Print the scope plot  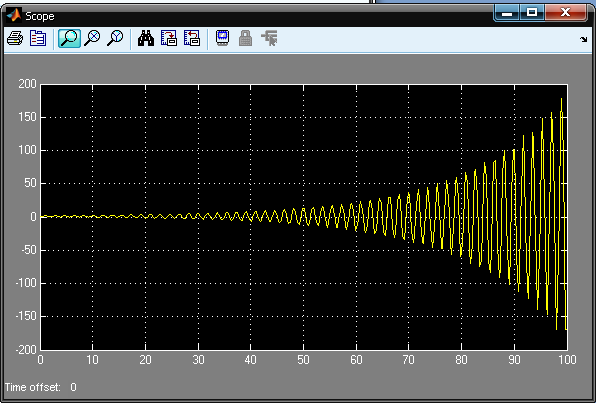(15, 38)
